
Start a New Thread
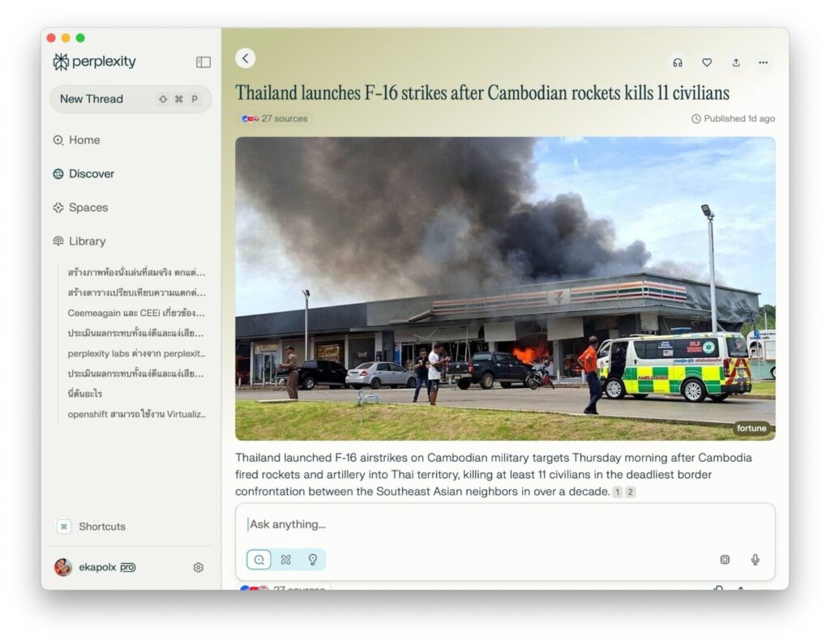pos(130,99)
